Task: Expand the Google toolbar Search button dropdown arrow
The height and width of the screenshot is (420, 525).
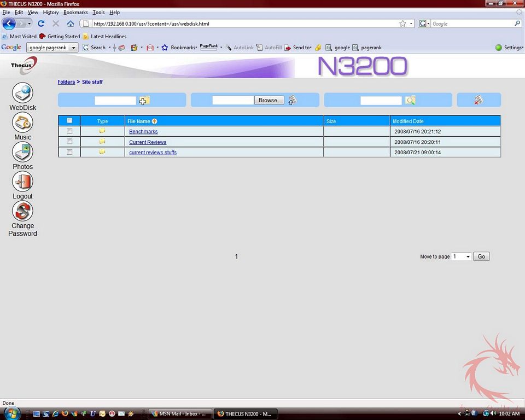Action: [x=109, y=48]
